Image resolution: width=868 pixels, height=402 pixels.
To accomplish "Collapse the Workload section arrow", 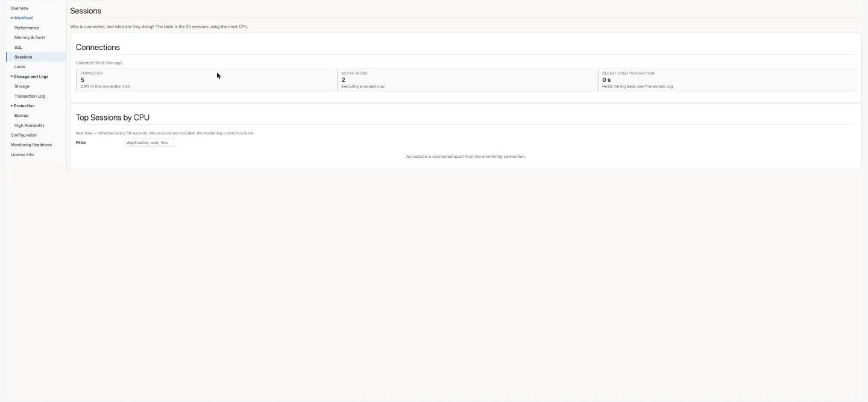I will (x=11, y=18).
